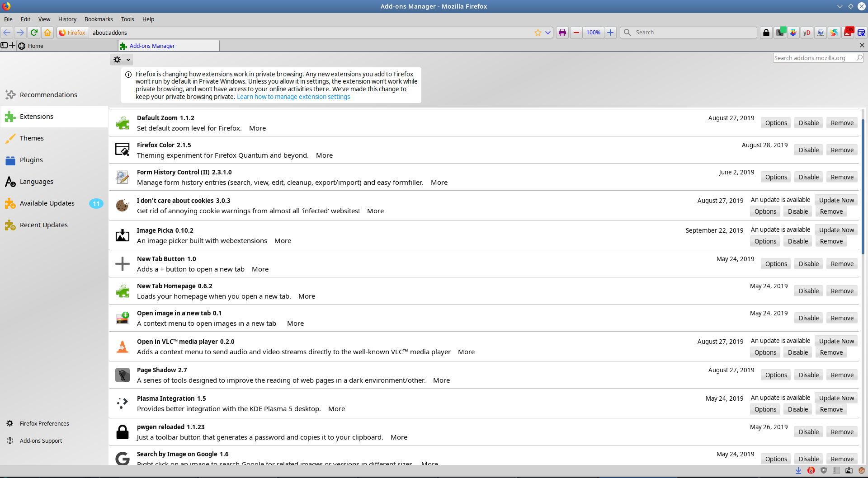
Task: Reset zoom via the 100% indicator
Action: coord(593,33)
